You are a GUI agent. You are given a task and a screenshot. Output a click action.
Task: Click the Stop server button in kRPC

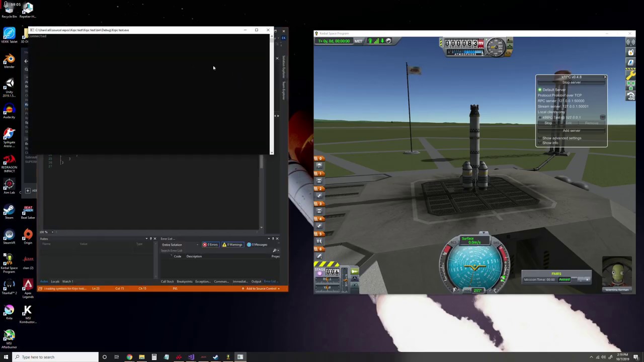click(x=572, y=82)
